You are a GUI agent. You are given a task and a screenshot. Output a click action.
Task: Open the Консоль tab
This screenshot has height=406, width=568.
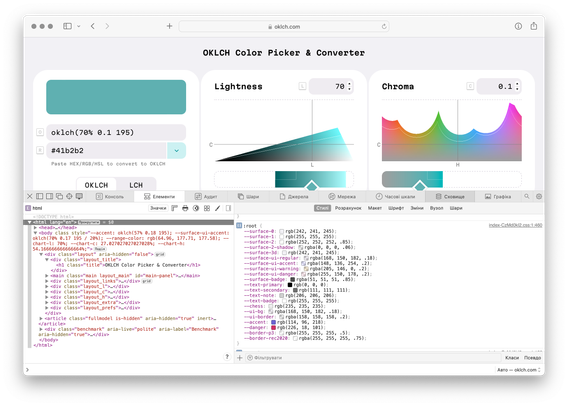pos(110,196)
